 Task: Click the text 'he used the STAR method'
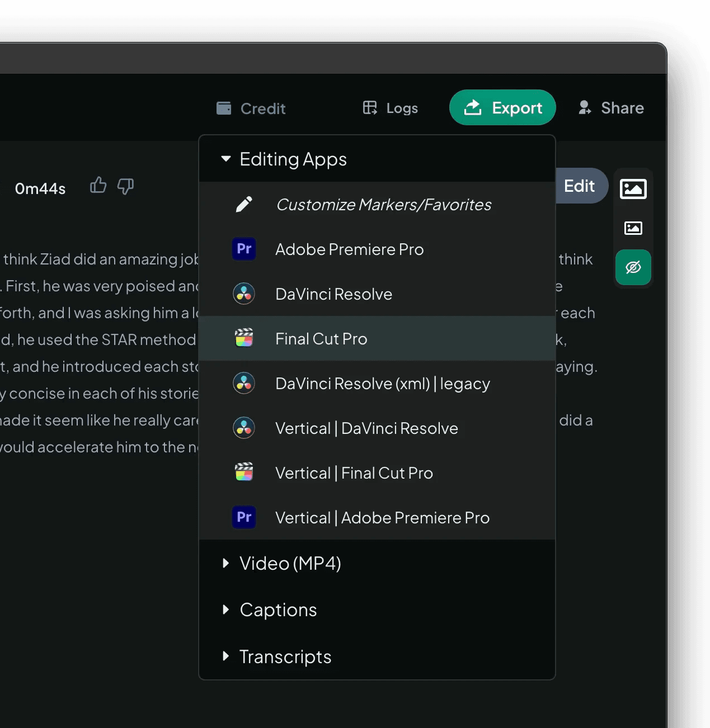point(106,340)
